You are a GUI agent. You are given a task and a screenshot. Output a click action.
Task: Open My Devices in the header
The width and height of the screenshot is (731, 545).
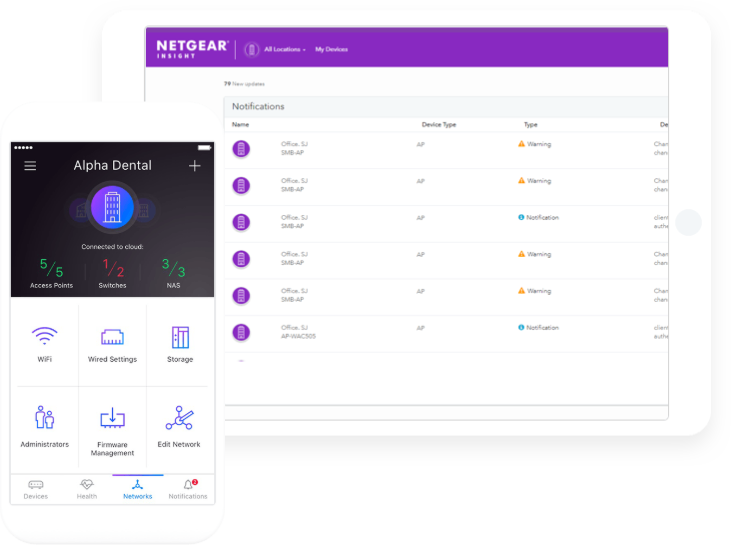click(331, 49)
